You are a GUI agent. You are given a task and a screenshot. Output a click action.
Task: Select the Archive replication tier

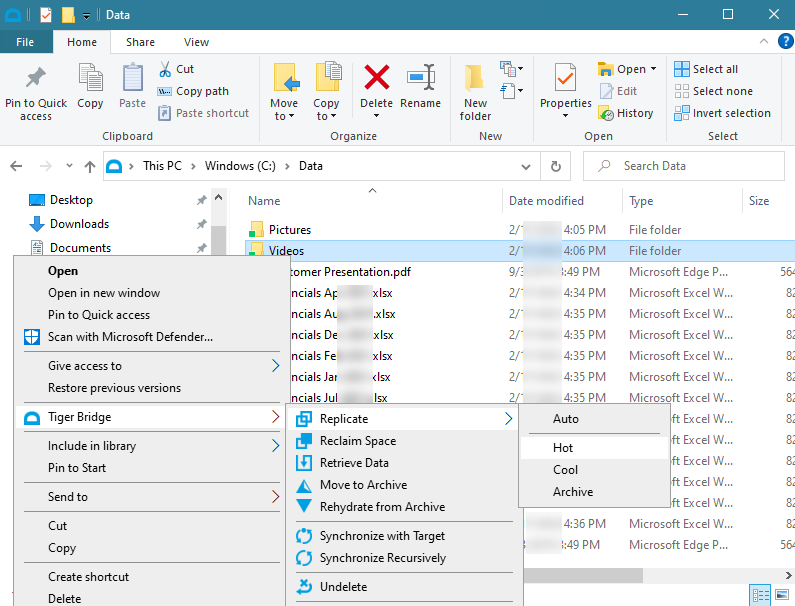[573, 492]
